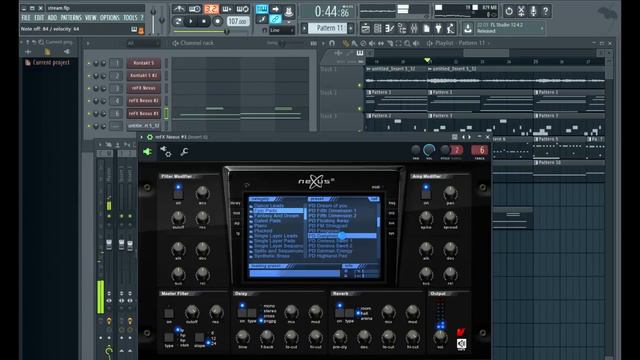Viewport: 640px width, 360px height.
Task: Toggle mute LED for reFX Nexus #3 channel
Action: [x=89, y=113]
